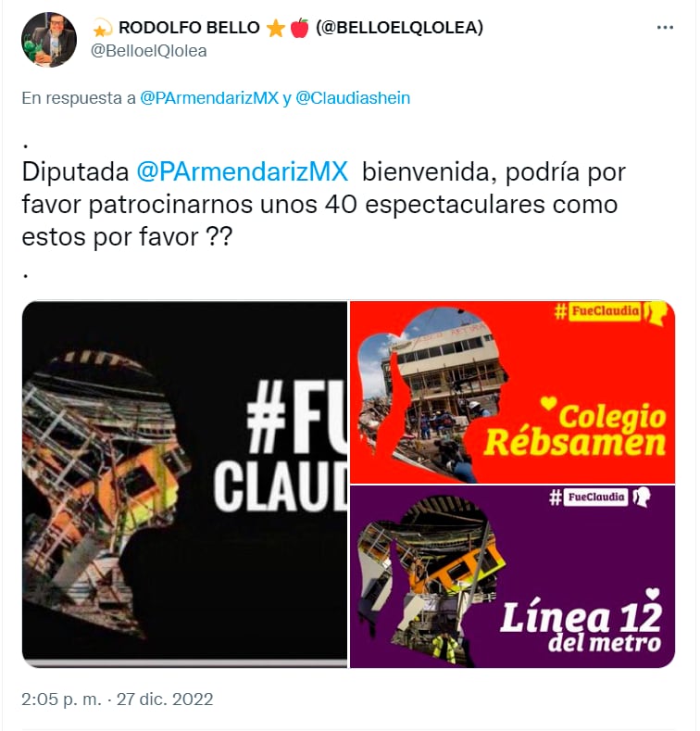Click the white heart above Línea 12
Viewport: 700px width, 731px height.
coord(653,594)
